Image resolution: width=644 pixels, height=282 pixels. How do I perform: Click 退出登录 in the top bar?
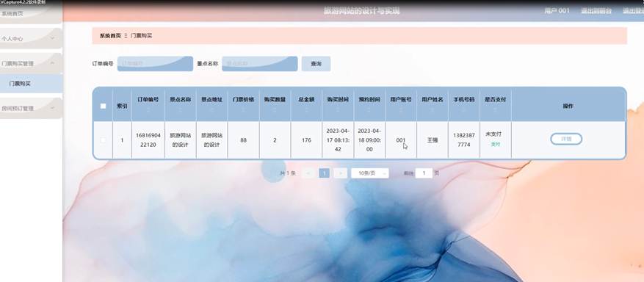pos(633,11)
